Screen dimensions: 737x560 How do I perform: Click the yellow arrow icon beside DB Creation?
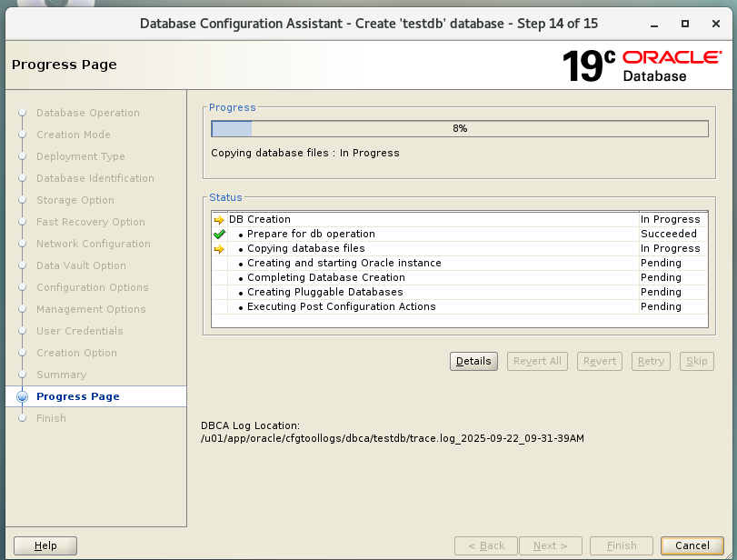219,220
